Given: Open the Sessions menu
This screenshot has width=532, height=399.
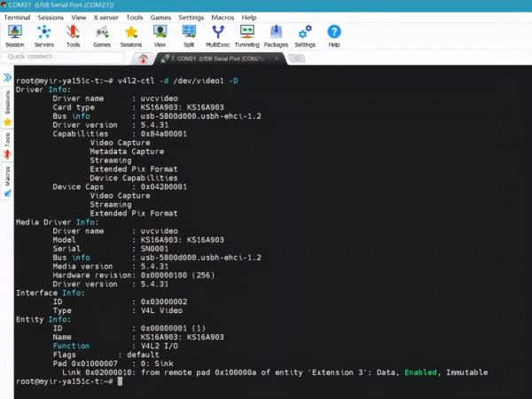Looking at the screenshot, I should [x=51, y=18].
